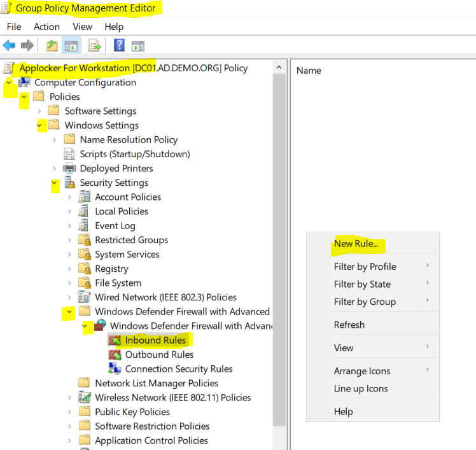Open the Help menu in menu bar
476x450 pixels.
click(x=114, y=27)
